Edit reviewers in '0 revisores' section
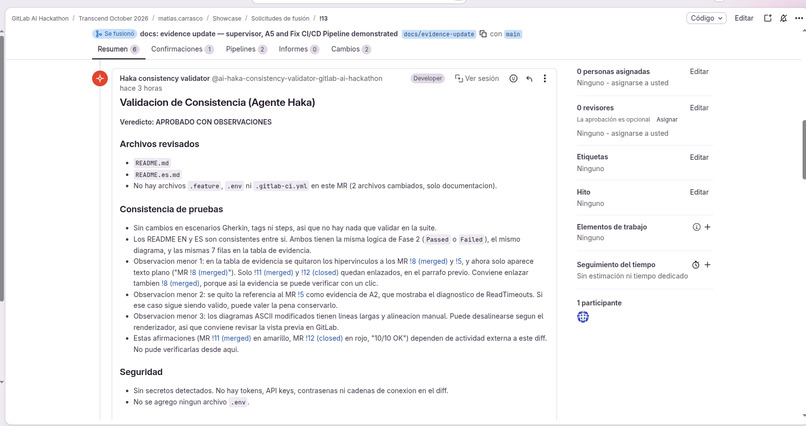Image resolution: width=806 pixels, height=426 pixels. click(699, 108)
